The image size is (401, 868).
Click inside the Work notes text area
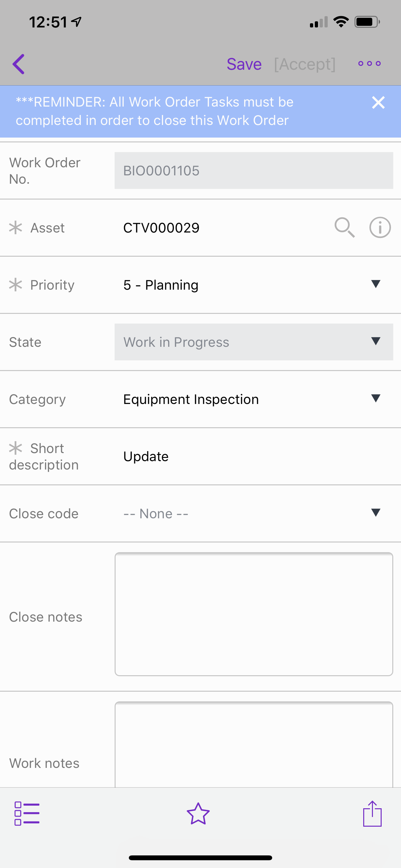(x=253, y=745)
